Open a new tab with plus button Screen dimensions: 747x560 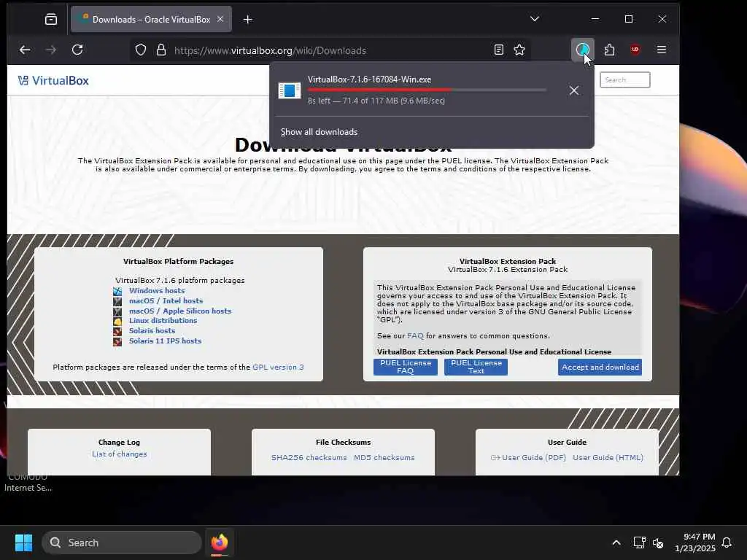pyautogui.click(x=248, y=20)
